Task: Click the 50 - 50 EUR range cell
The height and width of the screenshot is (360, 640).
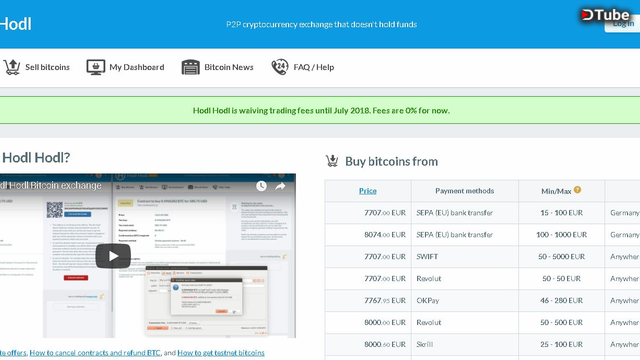Action: pyautogui.click(x=562, y=279)
